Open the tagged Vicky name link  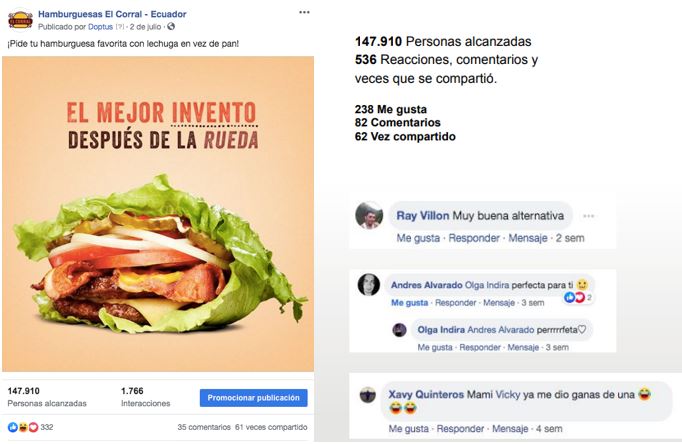point(508,394)
